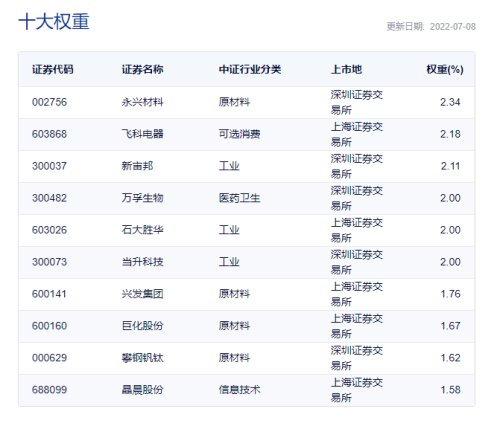Select stock code 600160

(49, 326)
